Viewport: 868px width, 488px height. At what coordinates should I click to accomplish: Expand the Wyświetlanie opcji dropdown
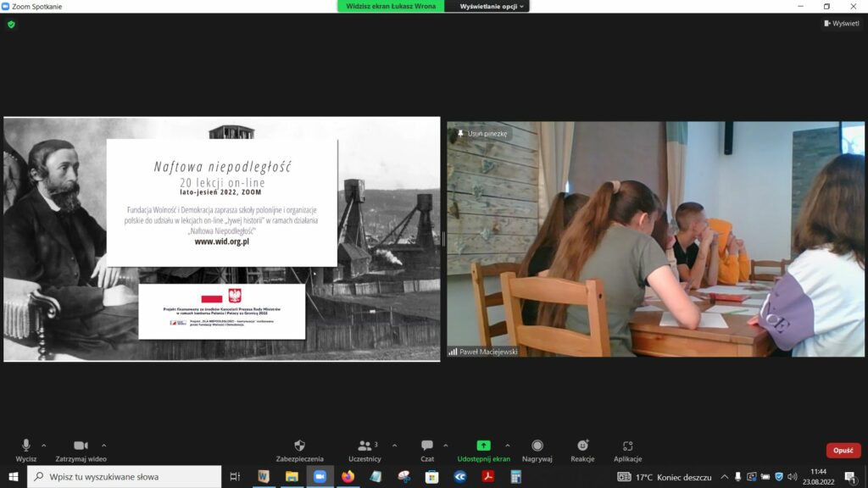coord(492,6)
